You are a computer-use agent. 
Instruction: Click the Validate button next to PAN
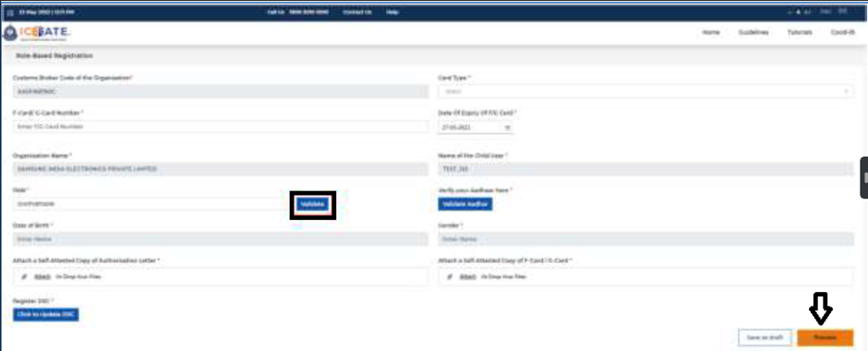pos(312,205)
